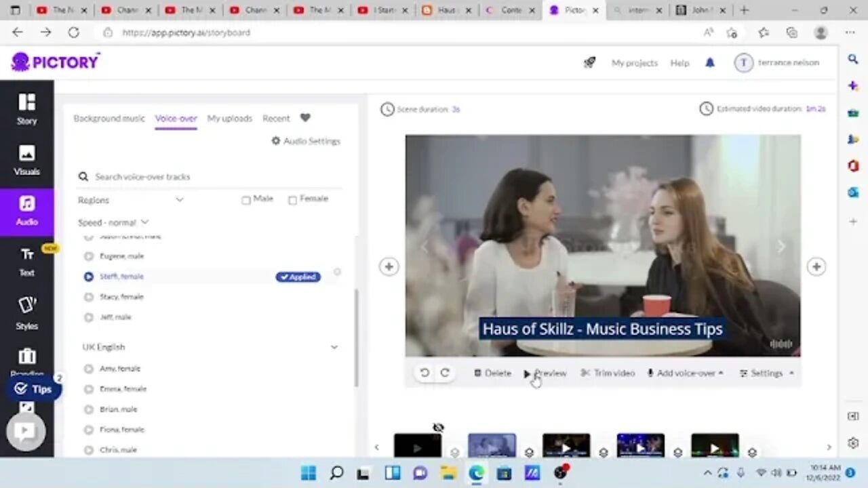Add a scene before the current one
Screen dimensions: 868x488
tap(389, 266)
